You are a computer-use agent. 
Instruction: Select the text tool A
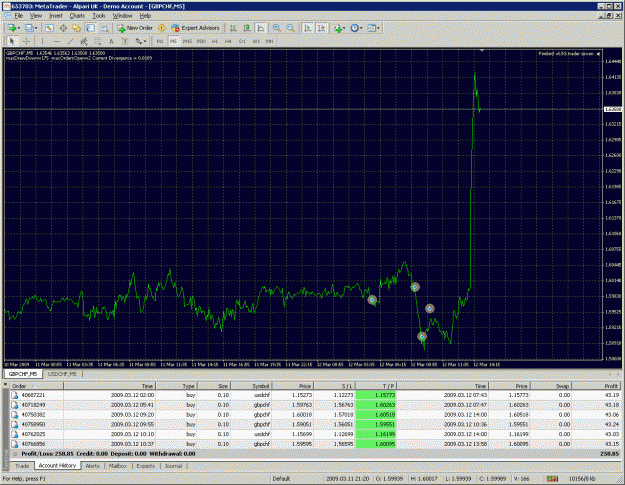pyautogui.click(x=111, y=41)
